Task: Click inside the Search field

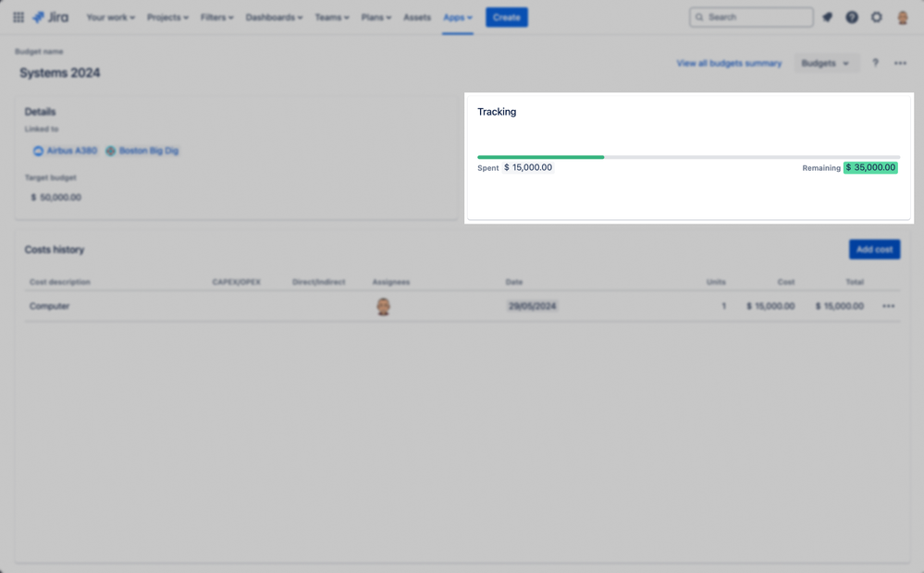Action: (x=750, y=17)
